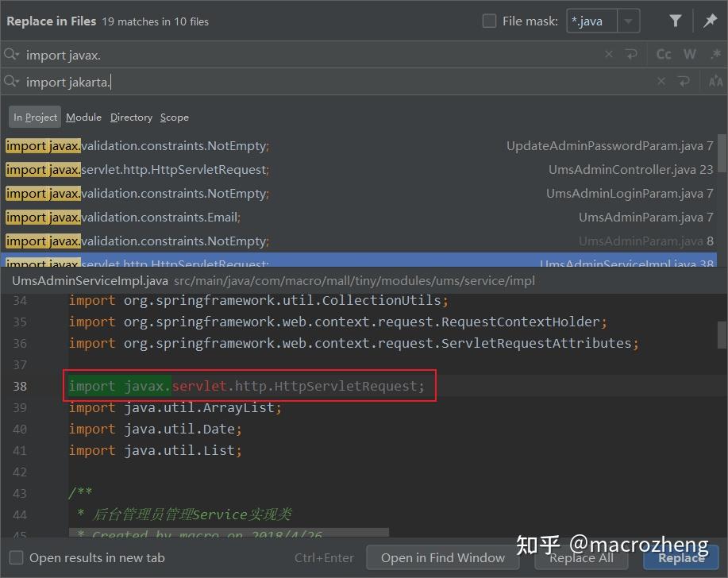This screenshot has height=578, width=728.
Task: Pin the Replace in Files window
Action: click(711, 21)
